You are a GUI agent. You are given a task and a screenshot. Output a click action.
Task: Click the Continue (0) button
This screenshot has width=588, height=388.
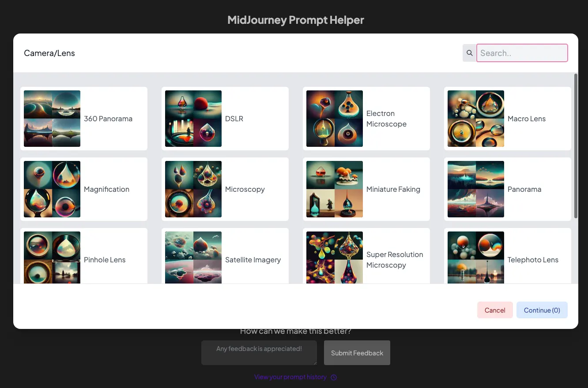click(542, 310)
